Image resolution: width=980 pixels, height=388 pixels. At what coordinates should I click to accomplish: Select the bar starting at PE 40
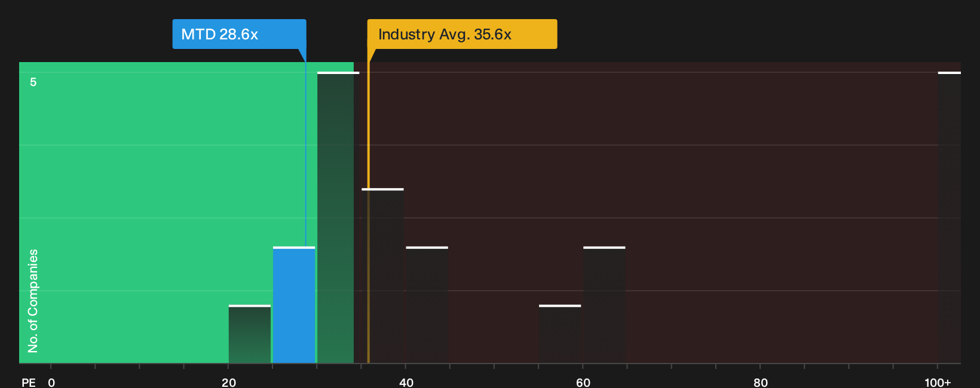coord(427,305)
